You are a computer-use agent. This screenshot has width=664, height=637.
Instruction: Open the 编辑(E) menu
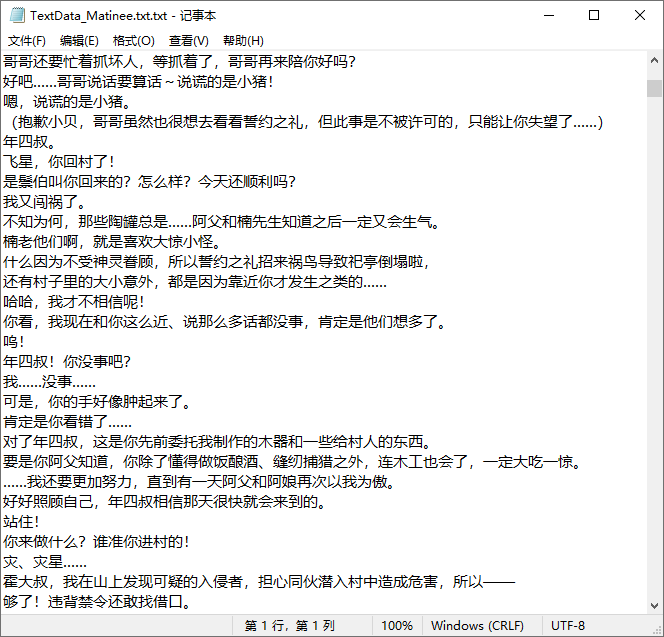click(79, 41)
